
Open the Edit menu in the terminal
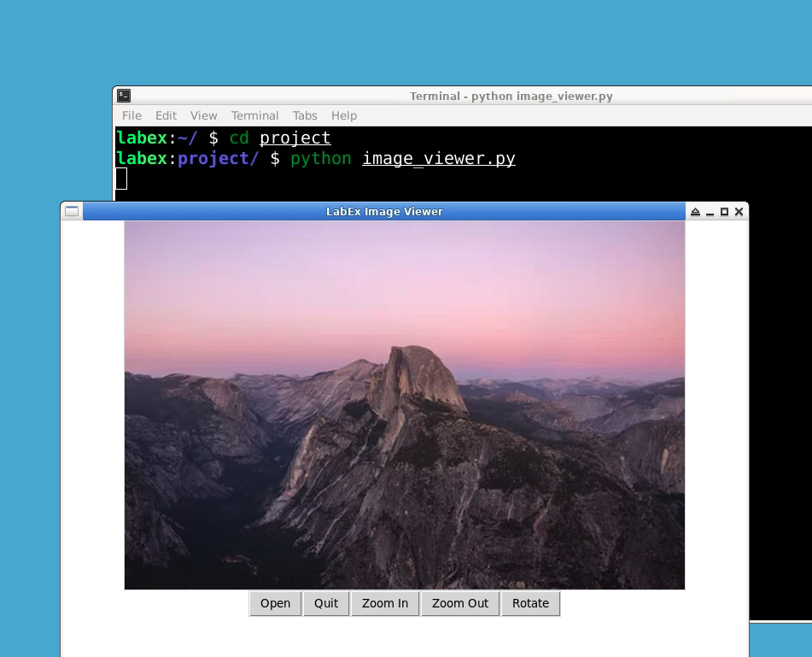point(166,115)
